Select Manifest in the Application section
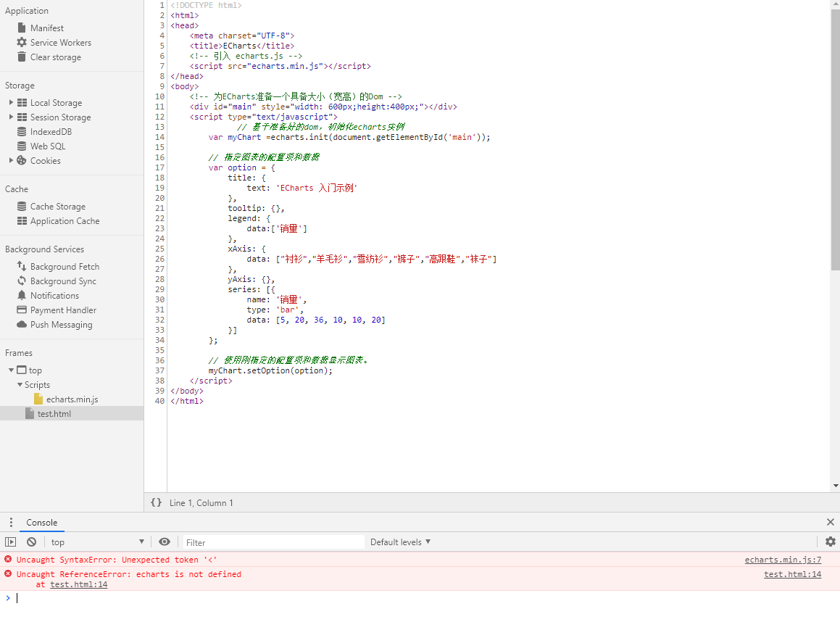The width and height of the screenshot is (840, 622). pyautogui.click(x=46, y=28)
